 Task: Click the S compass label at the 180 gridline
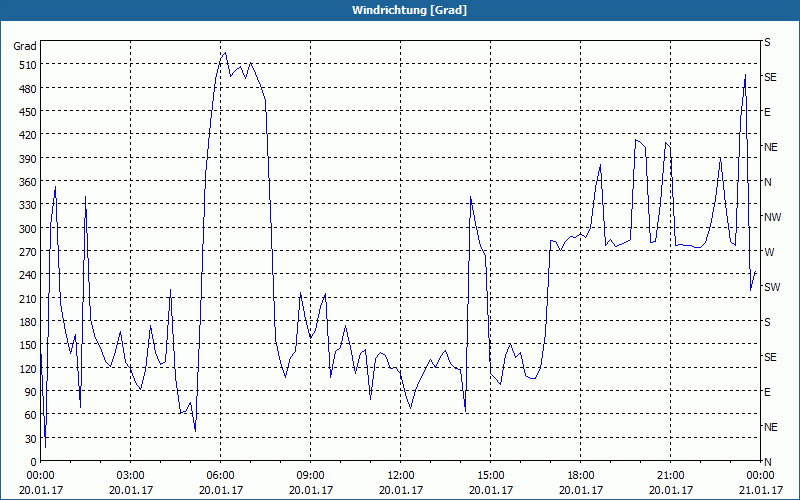(x=767, y=322)
